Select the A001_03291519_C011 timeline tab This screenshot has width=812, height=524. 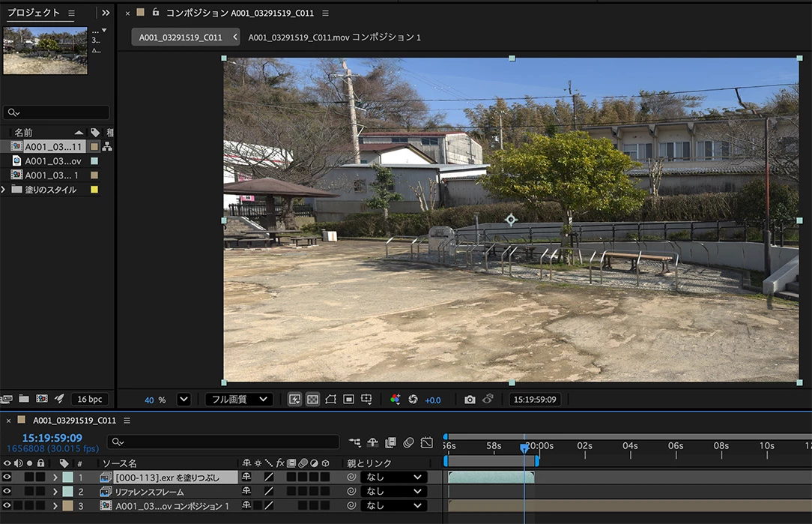[x=75, y=421]
